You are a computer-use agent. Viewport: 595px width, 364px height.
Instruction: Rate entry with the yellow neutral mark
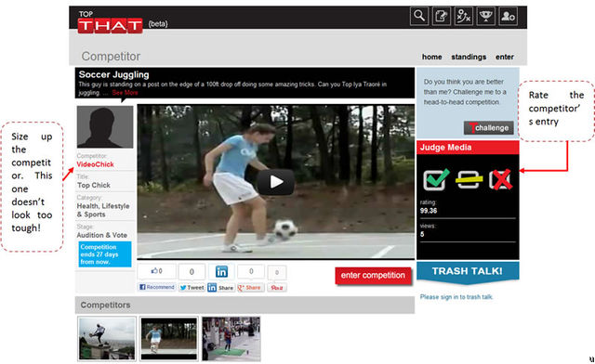coord(469,180)
